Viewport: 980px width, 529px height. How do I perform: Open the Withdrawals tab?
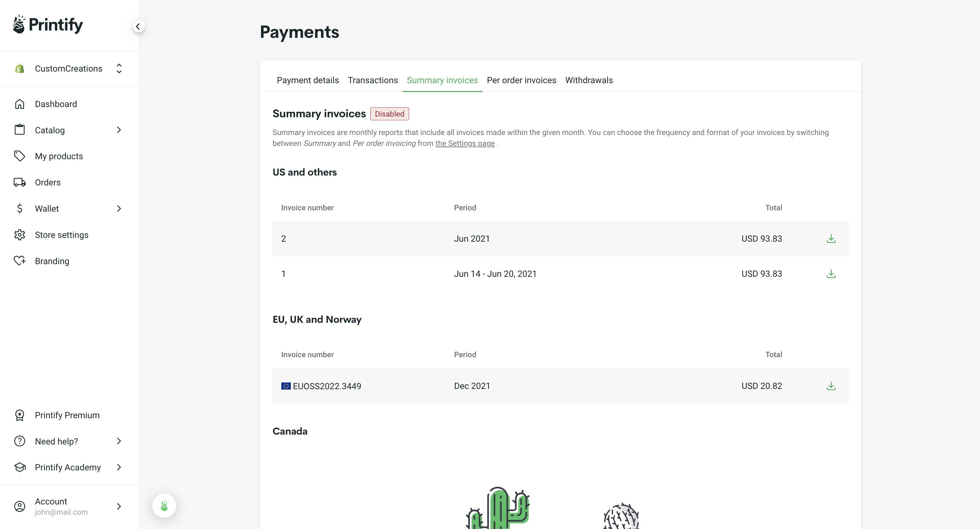[589, 80]
